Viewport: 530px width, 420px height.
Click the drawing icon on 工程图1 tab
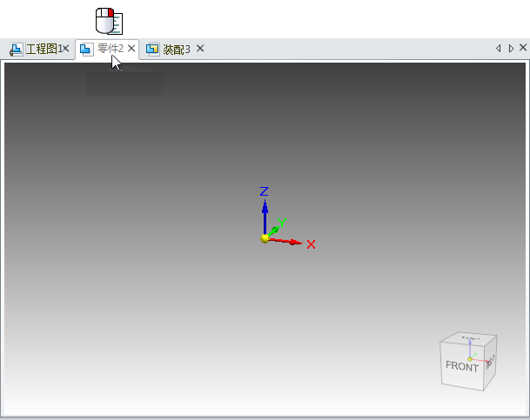pyautogui.click(x=17, y=49)
